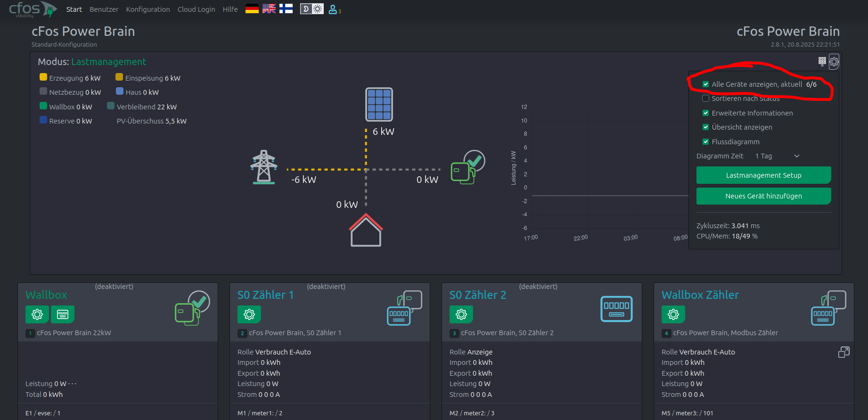Click the Wallbox tile charger status icon

tap(192, 308)
